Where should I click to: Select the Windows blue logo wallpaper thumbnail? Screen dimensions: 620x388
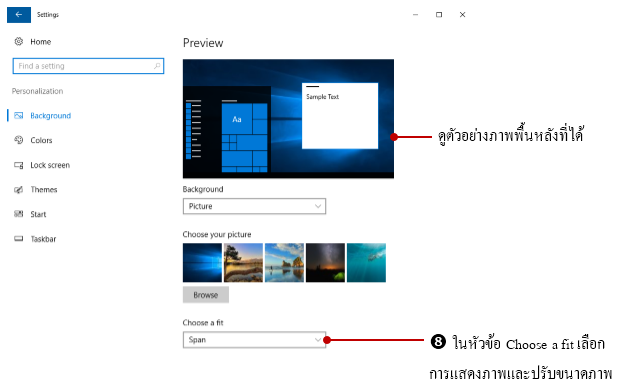[202, 263]
